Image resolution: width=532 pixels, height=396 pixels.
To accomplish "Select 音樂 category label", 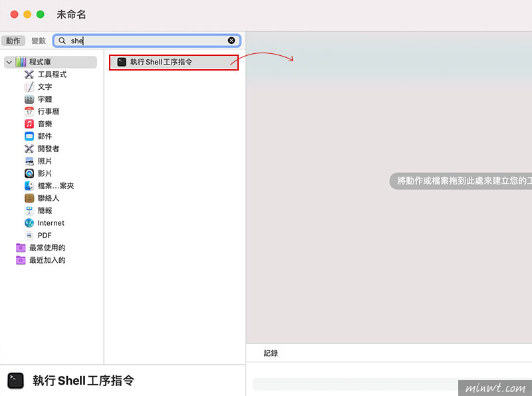I will (45, 124).
